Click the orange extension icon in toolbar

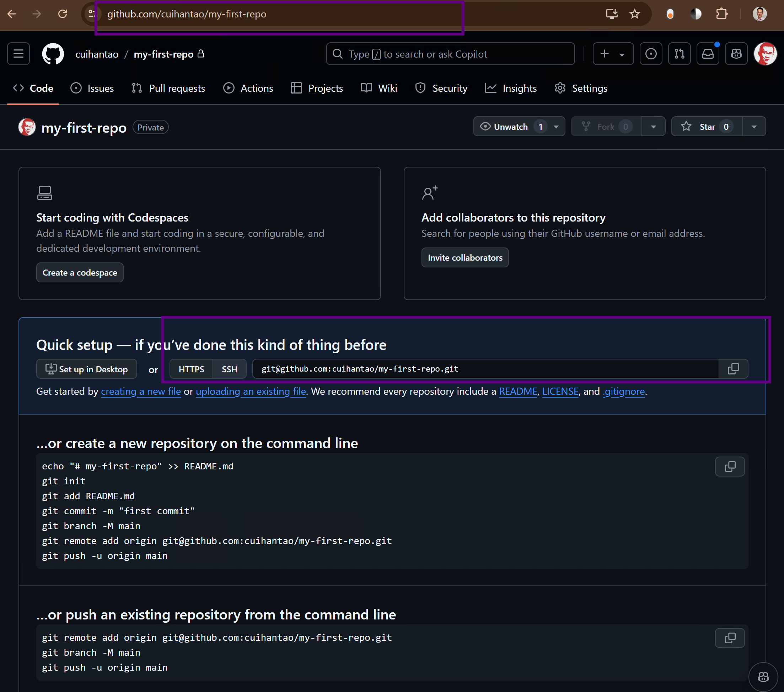pos(670,14)
